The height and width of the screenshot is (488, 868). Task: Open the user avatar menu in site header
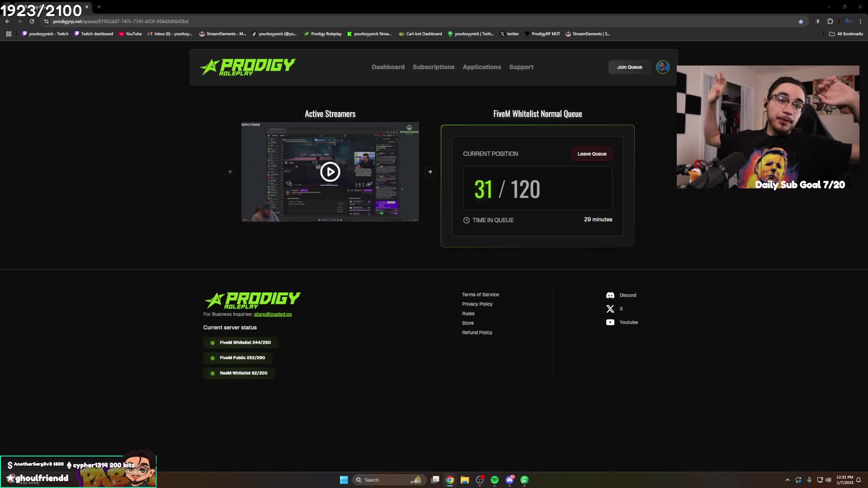(663, 67)
